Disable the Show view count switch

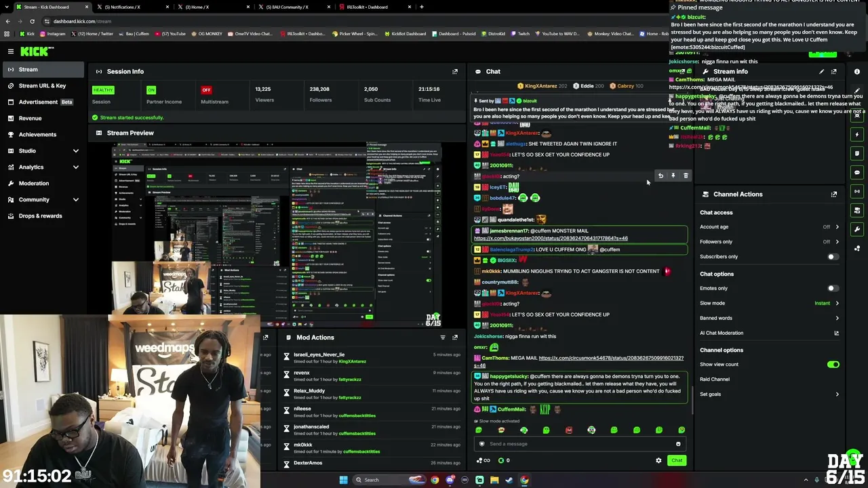click(x=833, y=365)
